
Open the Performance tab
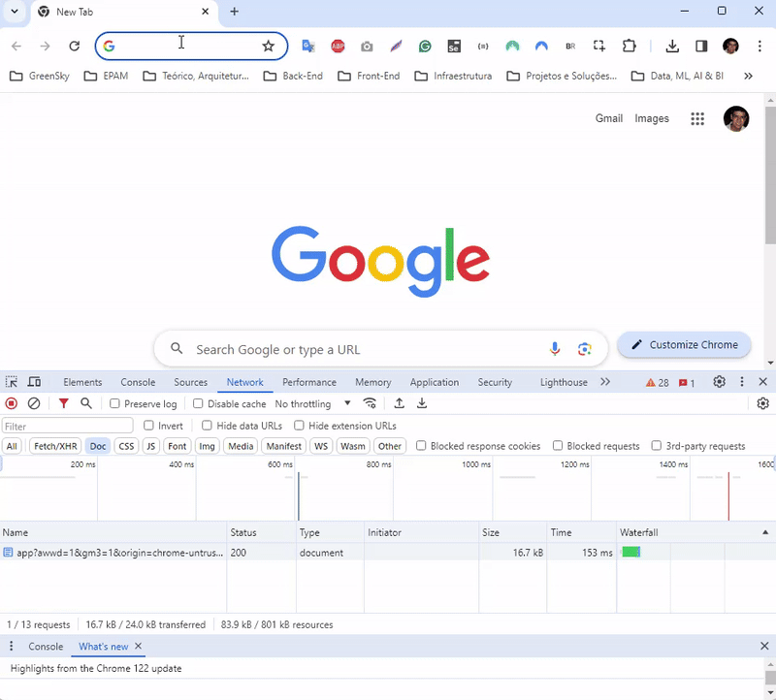tap(309, 382)
